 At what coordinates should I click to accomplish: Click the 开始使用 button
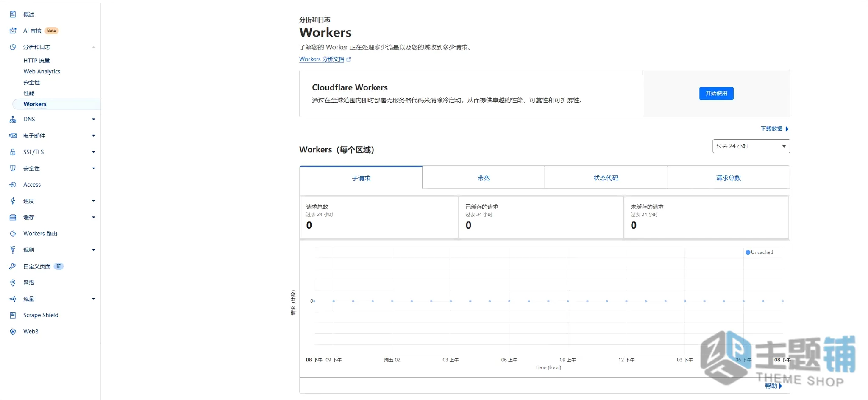tap(716, 93)
